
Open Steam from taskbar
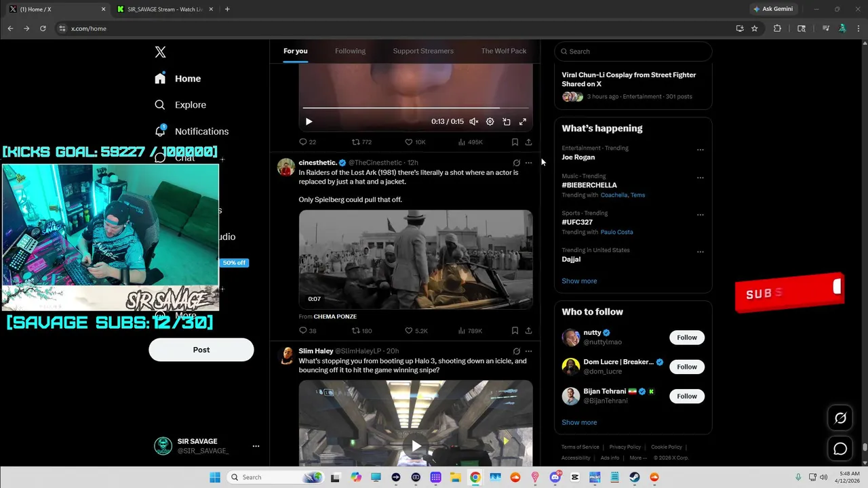point(635,477)
